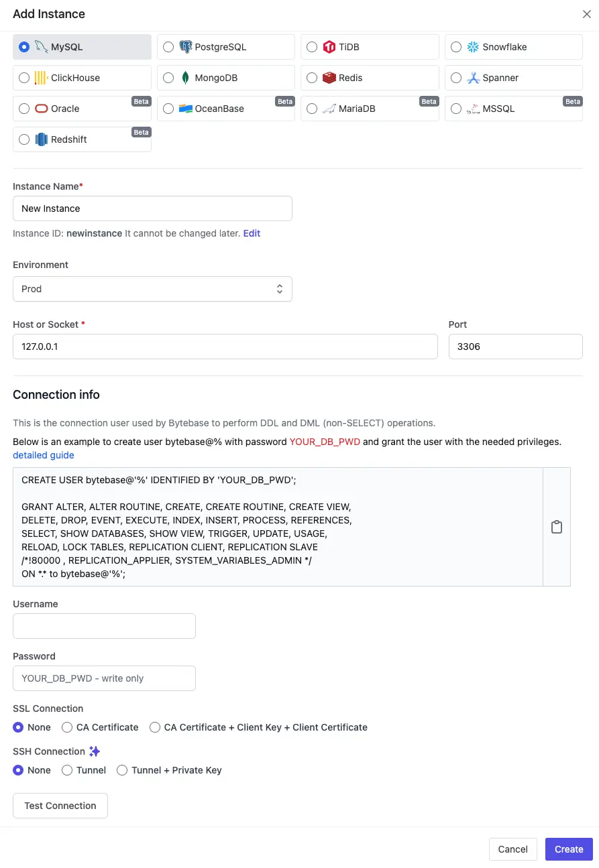Select the MSSQL radio button
Viewport: 599px width, 868px height.
(x=456, y=109)
